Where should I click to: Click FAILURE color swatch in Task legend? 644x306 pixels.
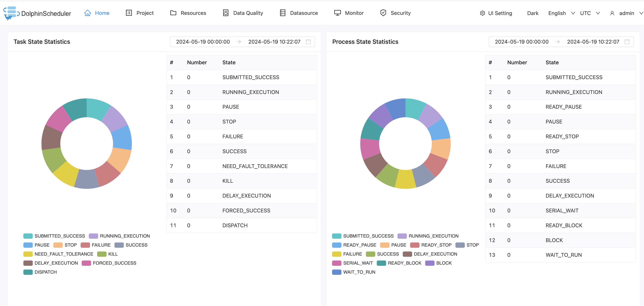(x=85, y=245)
